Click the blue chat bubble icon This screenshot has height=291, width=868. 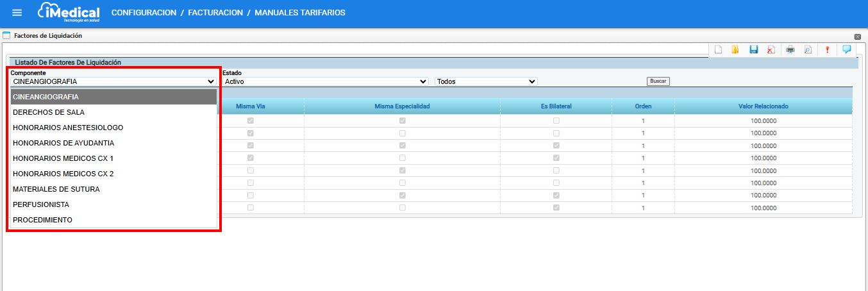pos(846,49)
